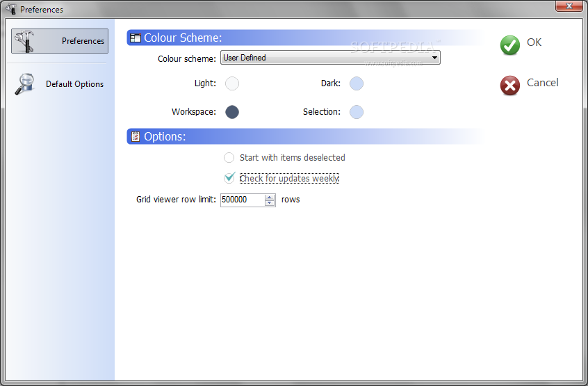Screen dimensions: 588x386
Task: Click the Preferences title bar icon
Action: click(x=11, y=8)
